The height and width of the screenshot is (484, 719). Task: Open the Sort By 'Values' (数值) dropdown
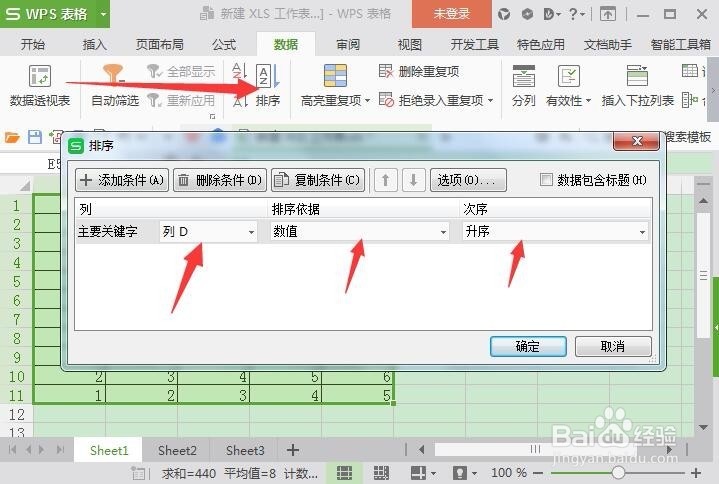pyautogui.click(x=360, y=231)
